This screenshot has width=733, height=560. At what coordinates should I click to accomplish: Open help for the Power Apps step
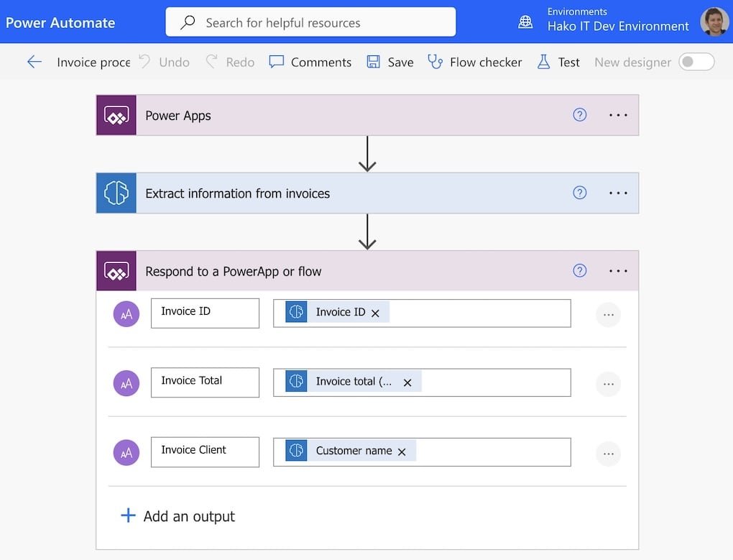tap(580, 115)
